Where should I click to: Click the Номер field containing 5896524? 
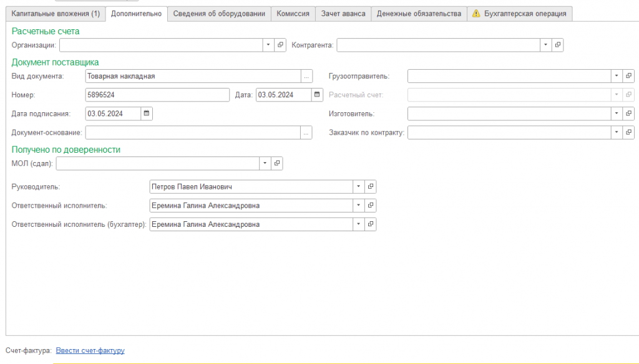[157, 95]
